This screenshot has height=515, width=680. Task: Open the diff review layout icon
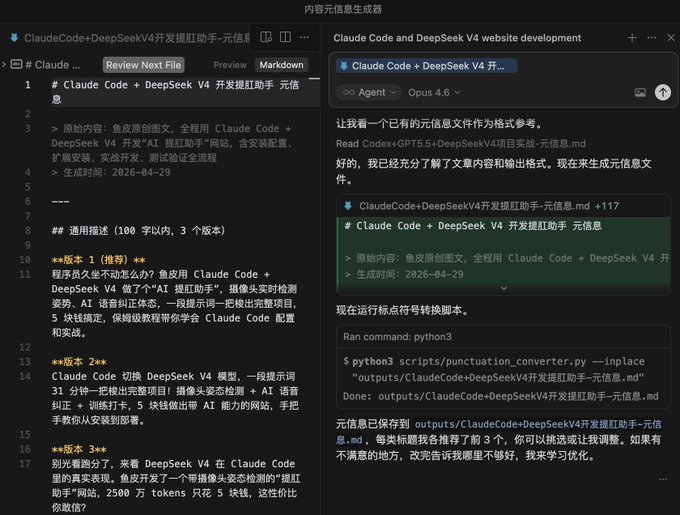(266, 37)
